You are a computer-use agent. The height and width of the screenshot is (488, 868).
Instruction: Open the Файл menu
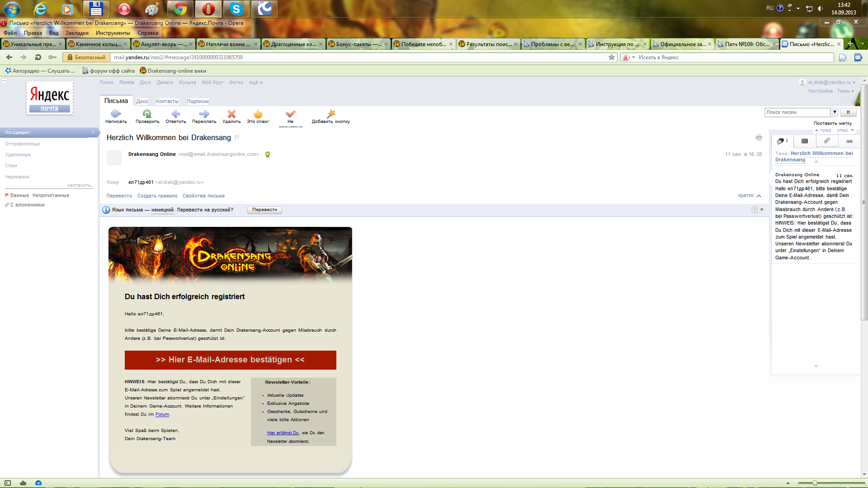click(x=10, y=33)
